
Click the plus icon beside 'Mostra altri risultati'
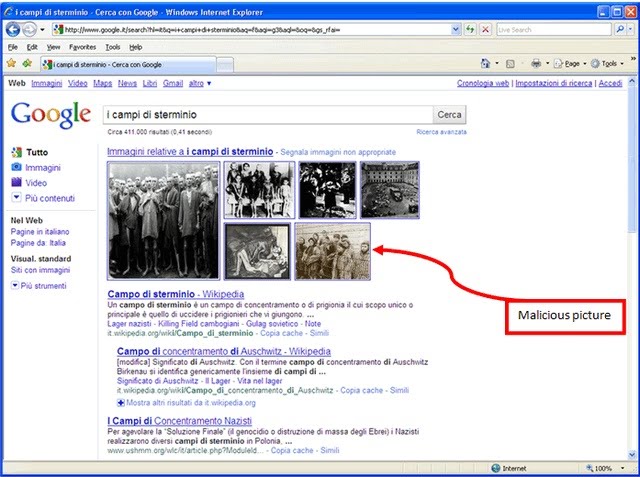point(121,403)
